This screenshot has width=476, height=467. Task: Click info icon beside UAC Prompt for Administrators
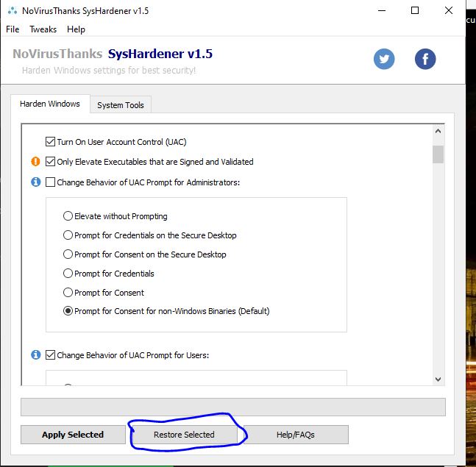[35, 182]
